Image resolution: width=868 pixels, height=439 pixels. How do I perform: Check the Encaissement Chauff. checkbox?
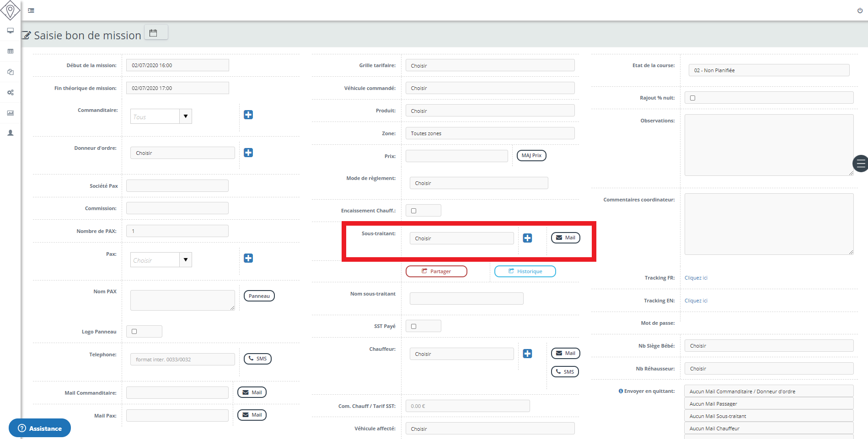414,211
